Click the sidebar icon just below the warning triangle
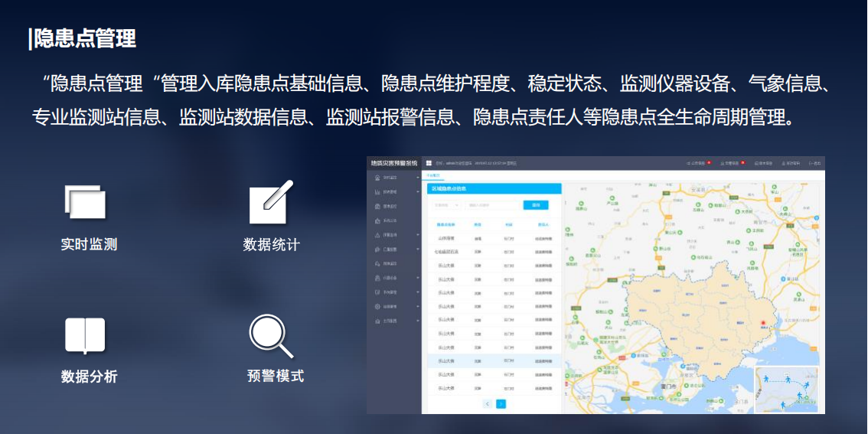The image size is (868, 434). click(x=377, y=249)
